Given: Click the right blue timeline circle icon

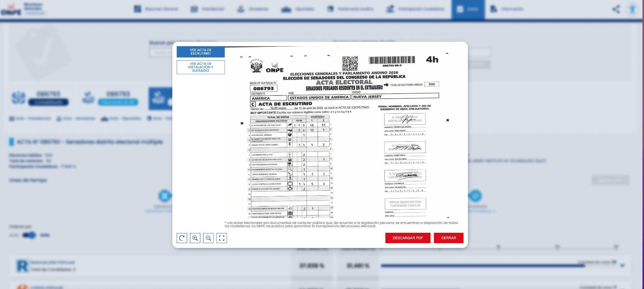Looking at the screenshot, I should click(x=475, y=196).
